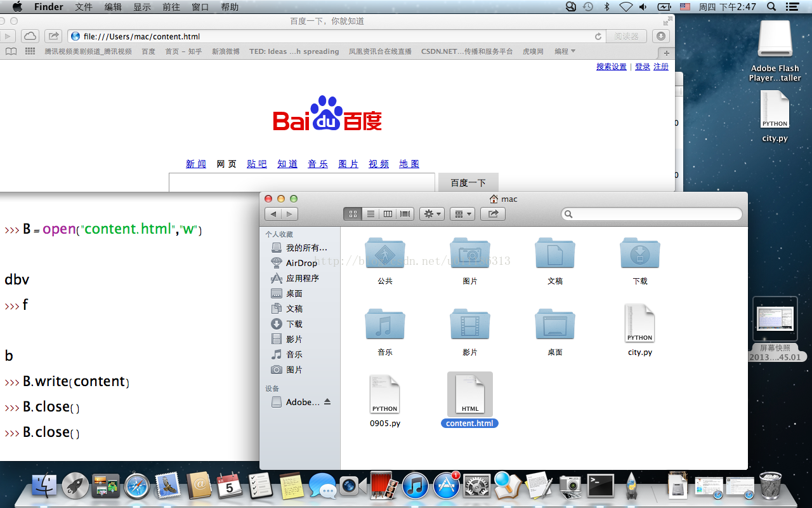This screenshot has height=508, width=812.
Task: Select '我的所有…' in Finder sidebar
Action: pos(299,248)
